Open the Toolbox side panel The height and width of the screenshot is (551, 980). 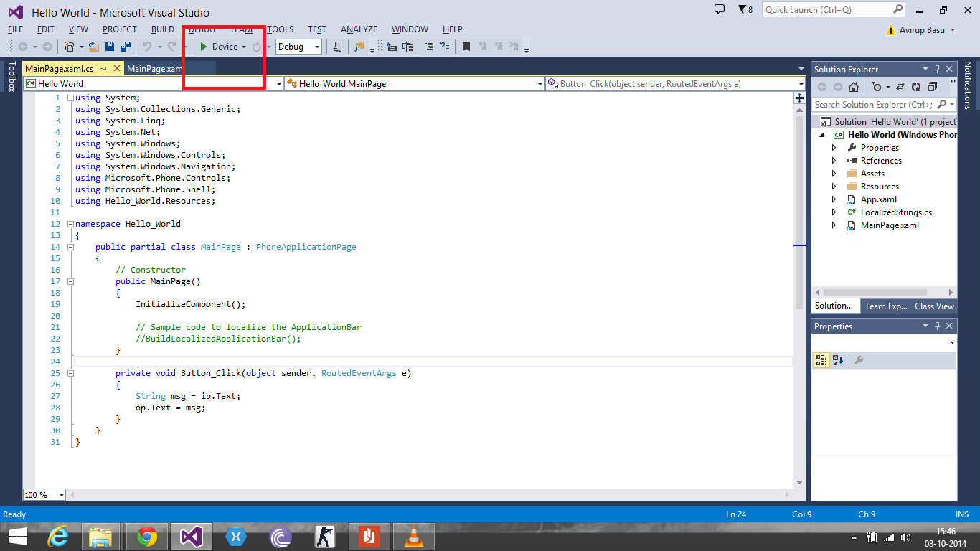click(11, 77)
